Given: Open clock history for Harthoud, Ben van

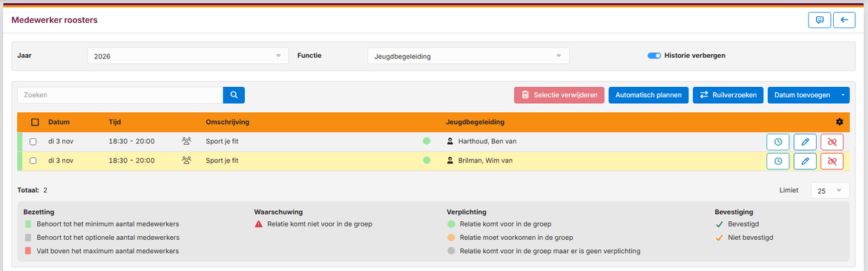Looking at the screenshot, I should 777,142.
